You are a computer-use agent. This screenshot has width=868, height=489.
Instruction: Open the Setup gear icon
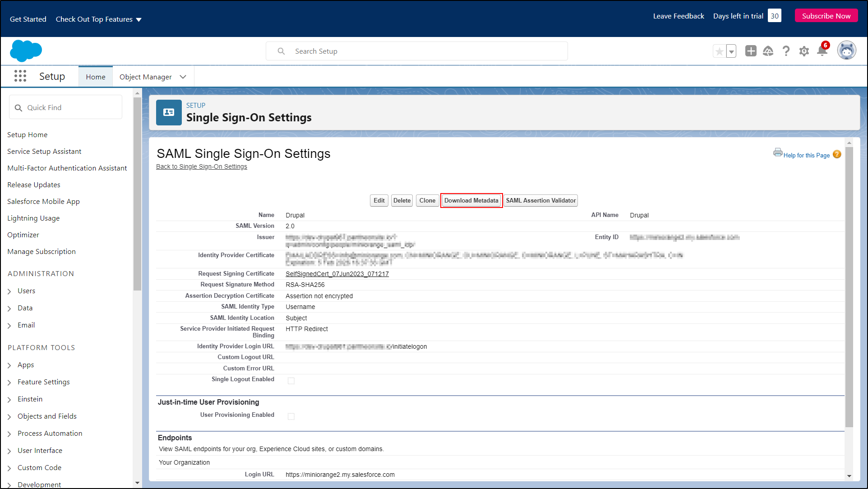pos(804,51)
